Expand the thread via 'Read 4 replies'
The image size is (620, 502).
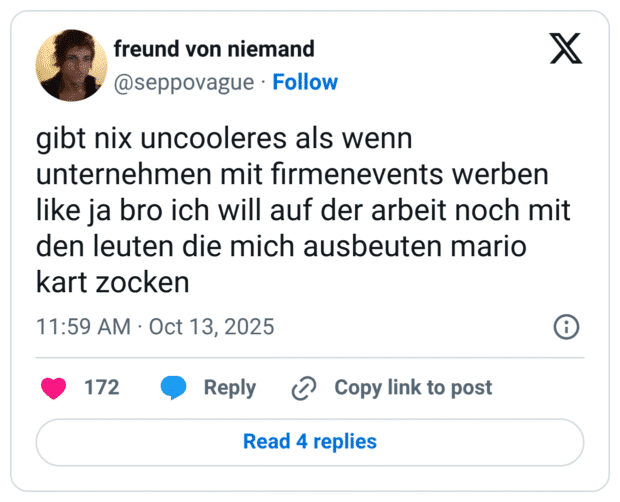click(310, 441)
